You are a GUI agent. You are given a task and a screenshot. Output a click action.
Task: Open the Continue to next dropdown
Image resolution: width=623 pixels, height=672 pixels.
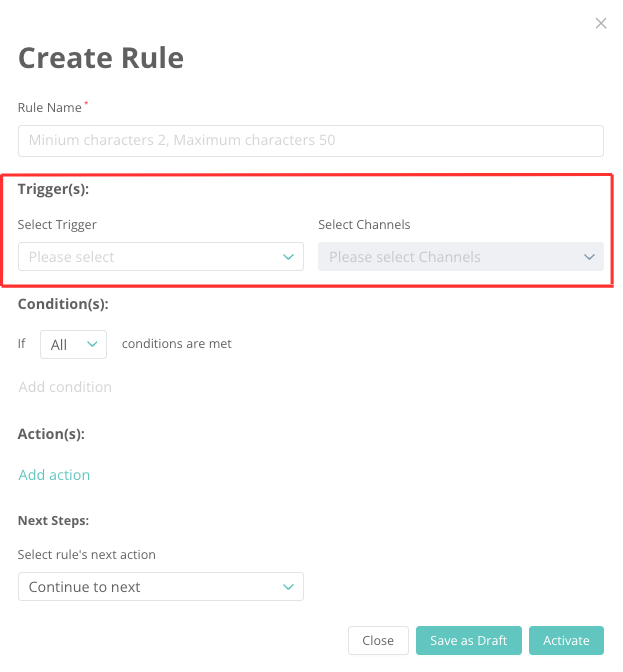tap(160, 587)
